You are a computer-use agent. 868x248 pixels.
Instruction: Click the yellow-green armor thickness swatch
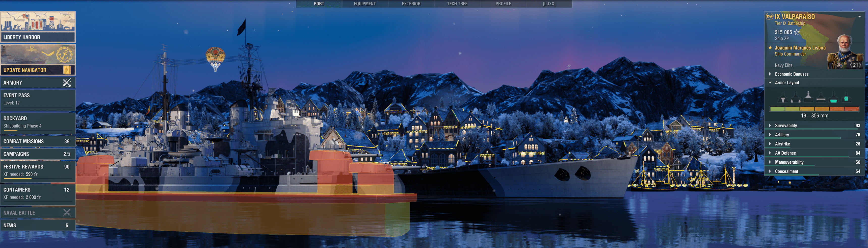click(x=792, y=109)
